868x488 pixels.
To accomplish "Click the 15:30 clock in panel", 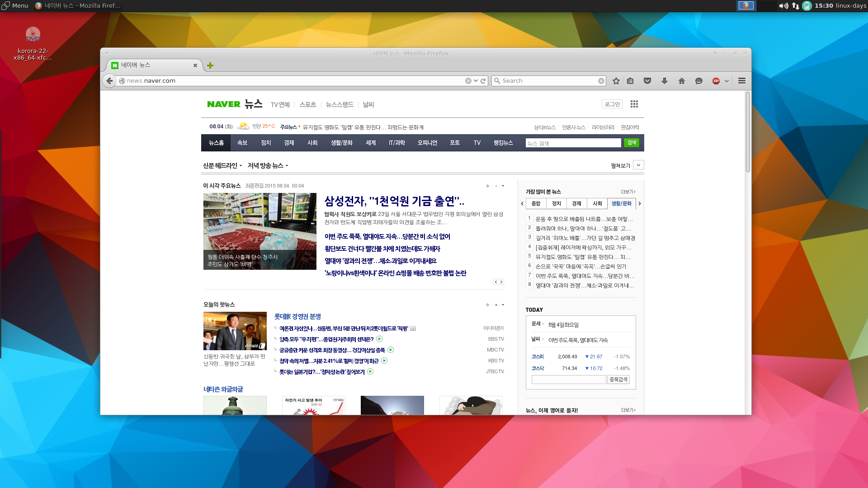I will pyautogui.click(x=824, y=5).
